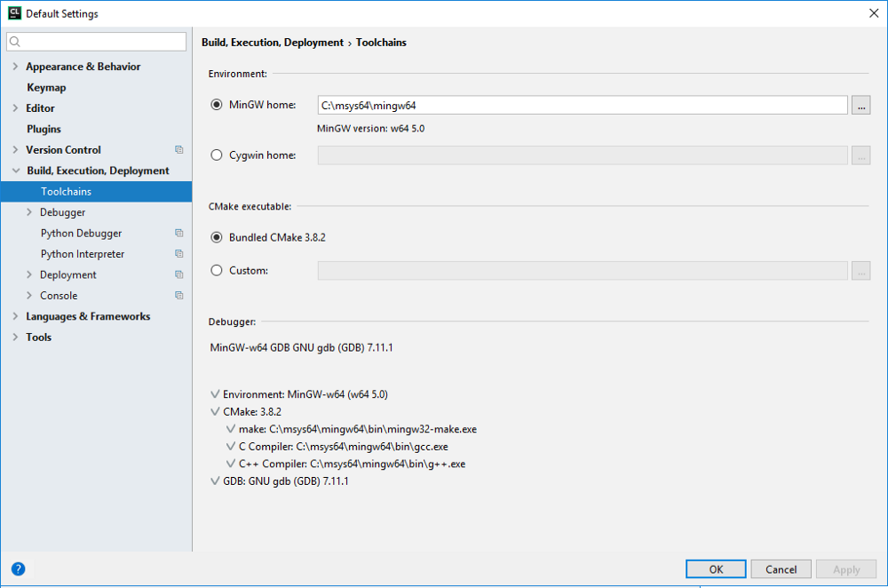Collapse the Build, Execution, Deployment section

15,171
